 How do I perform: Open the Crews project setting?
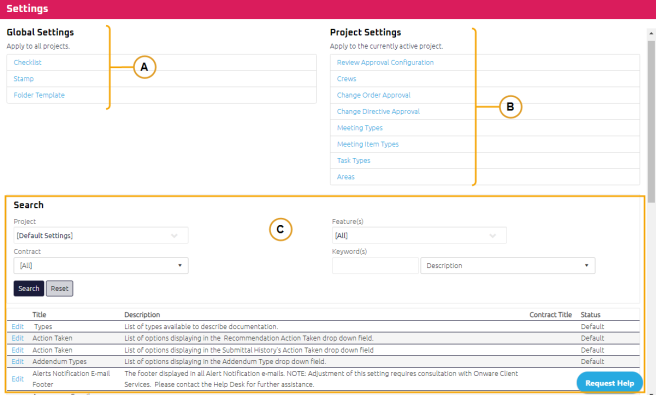[x=346, y=79]
